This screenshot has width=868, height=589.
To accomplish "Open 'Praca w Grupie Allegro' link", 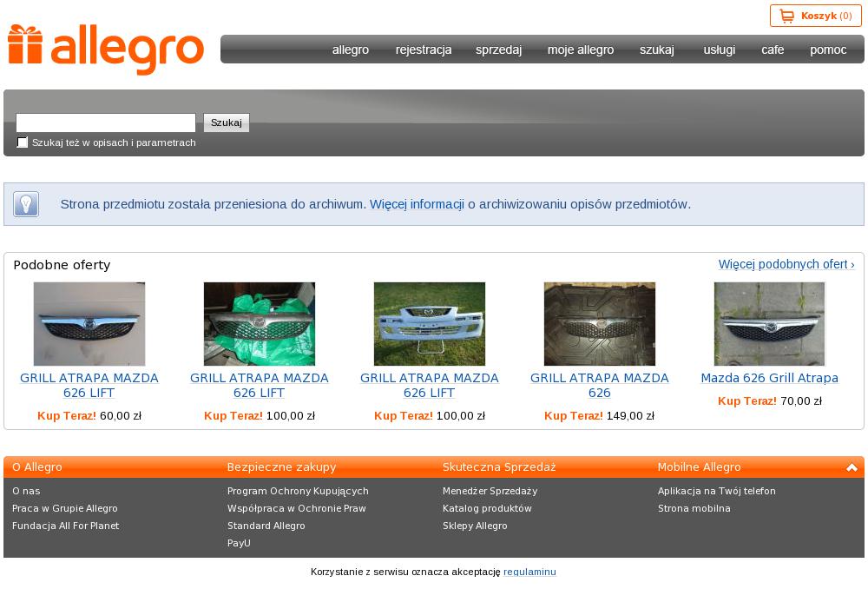I will (x=65, y=508).
